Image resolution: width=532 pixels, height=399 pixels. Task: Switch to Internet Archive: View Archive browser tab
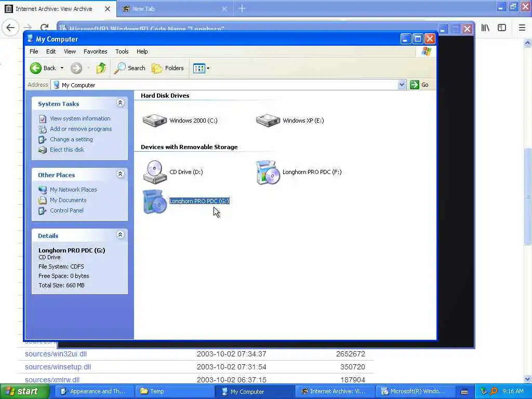click(x=58, y=9)
